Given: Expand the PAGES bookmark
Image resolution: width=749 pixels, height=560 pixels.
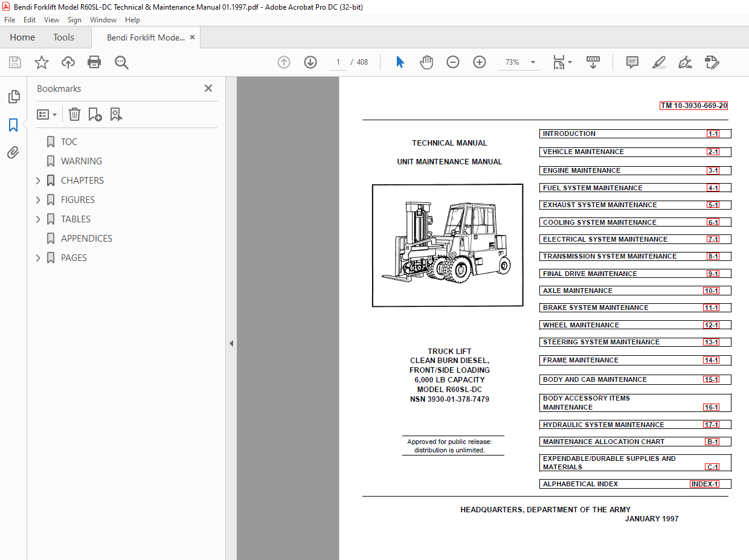Looking at the screenshot, I should tap(39, 258).
